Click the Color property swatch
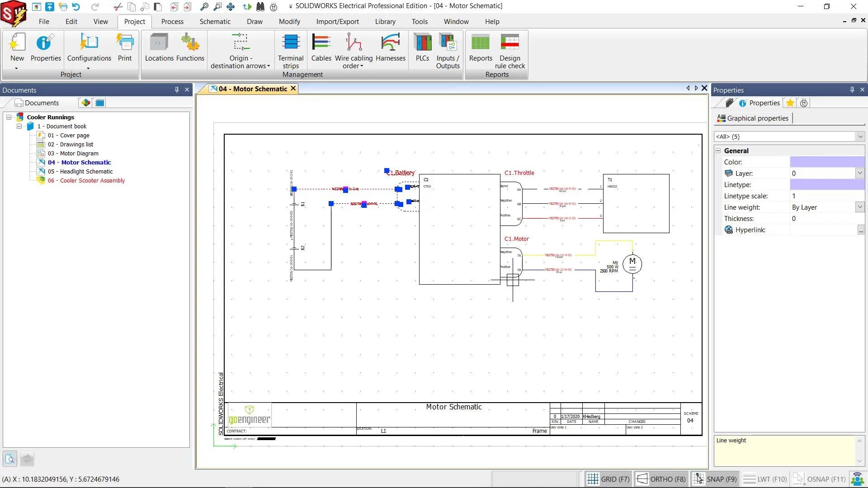 [x=827, y=162]
